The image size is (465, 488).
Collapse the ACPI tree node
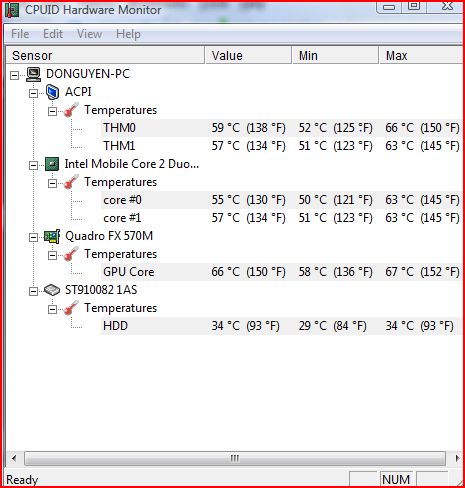click(x=33, y=93)
